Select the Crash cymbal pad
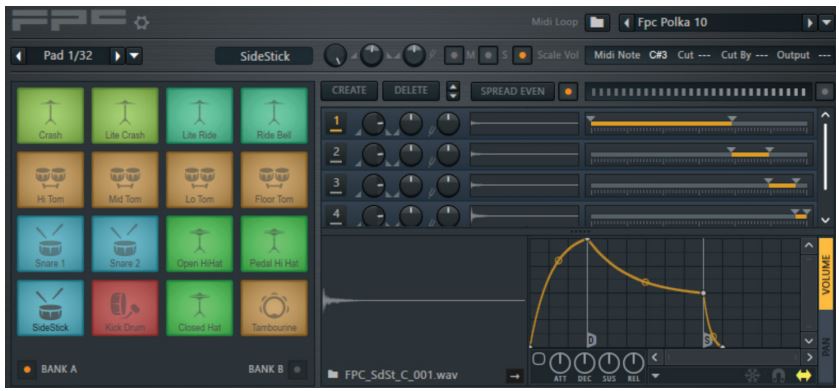Screen dimensions: 839x391 click(x=50, y=116)
